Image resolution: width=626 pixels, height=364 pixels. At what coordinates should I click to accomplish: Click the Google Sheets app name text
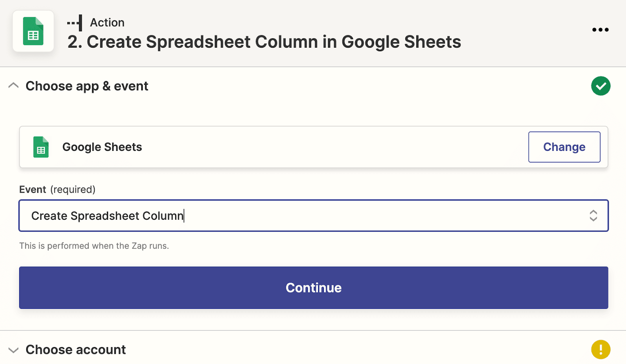coord(102,147)
